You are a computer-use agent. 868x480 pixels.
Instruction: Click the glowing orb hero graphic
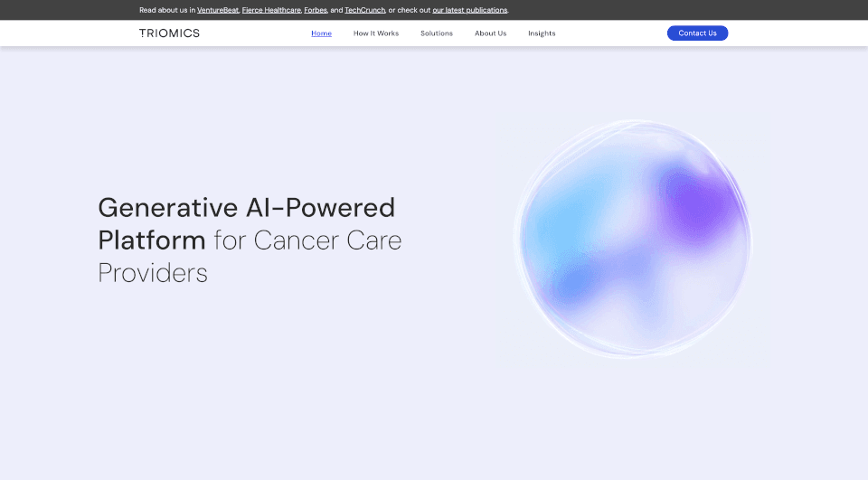(631, 239)
